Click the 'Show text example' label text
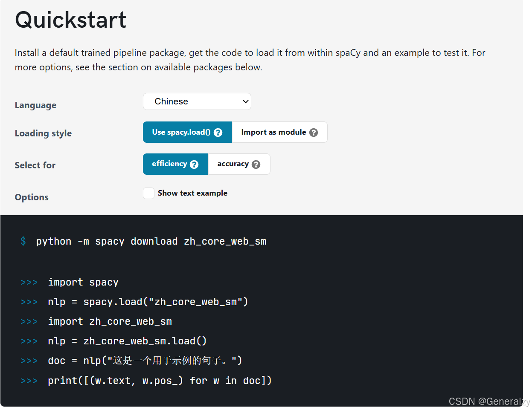The width and height of the screenshot is (532, 410). pyautogui.click(x=192, y=193)
